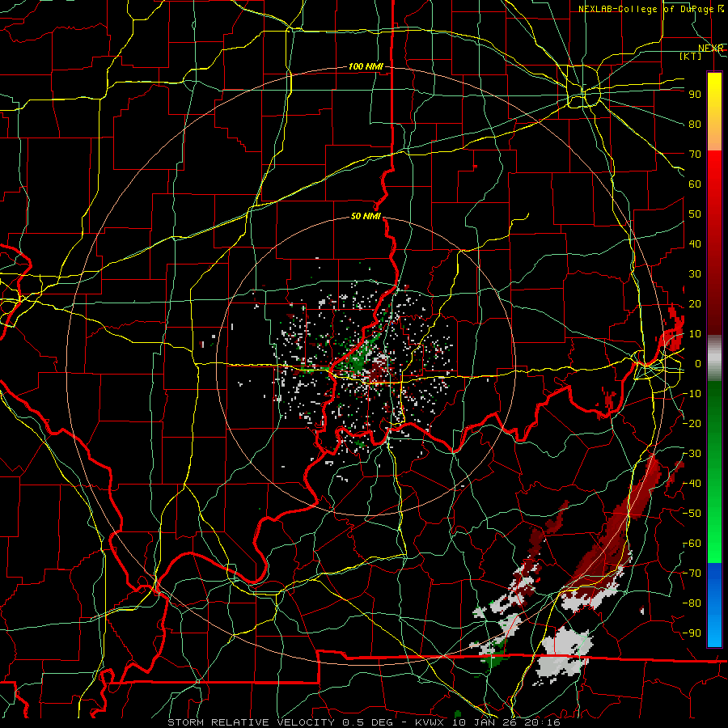Click the 0.5 DEG elevation text
The image size is (728, 728).
pos(367,722)
